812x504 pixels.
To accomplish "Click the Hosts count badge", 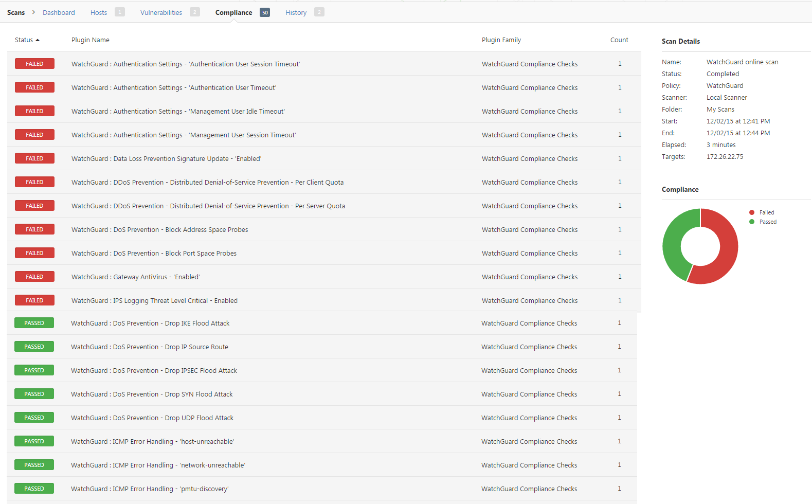I will (x=120, y=12).
